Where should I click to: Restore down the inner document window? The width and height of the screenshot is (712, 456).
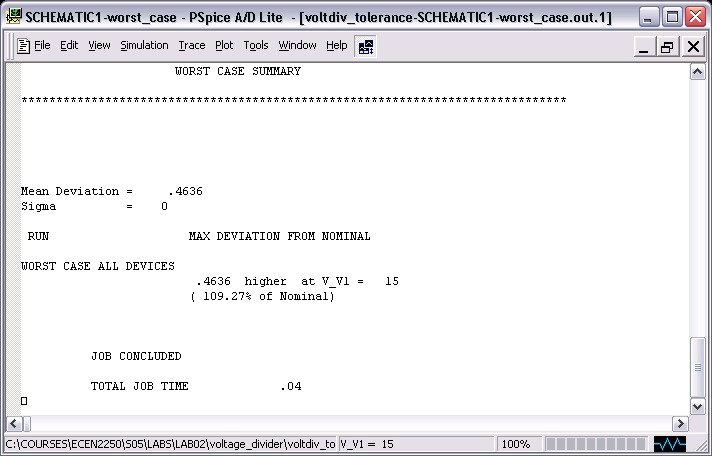(668, 46)
